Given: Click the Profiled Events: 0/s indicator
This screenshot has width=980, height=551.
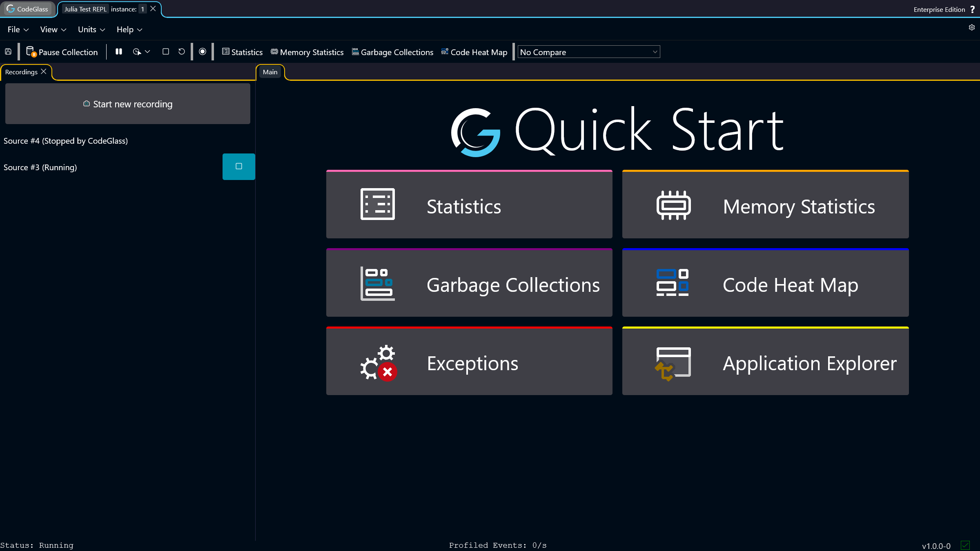Looking at the screenshot, I should point(498,545).
